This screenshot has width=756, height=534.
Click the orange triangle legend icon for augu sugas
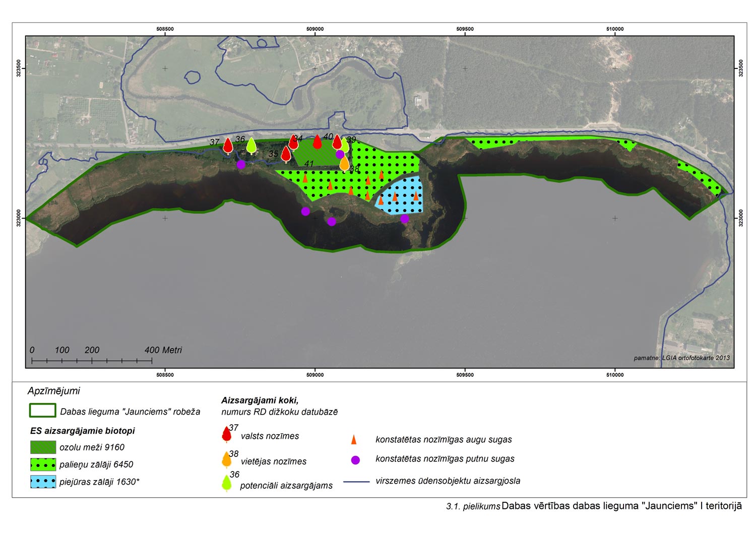(354, 439)
